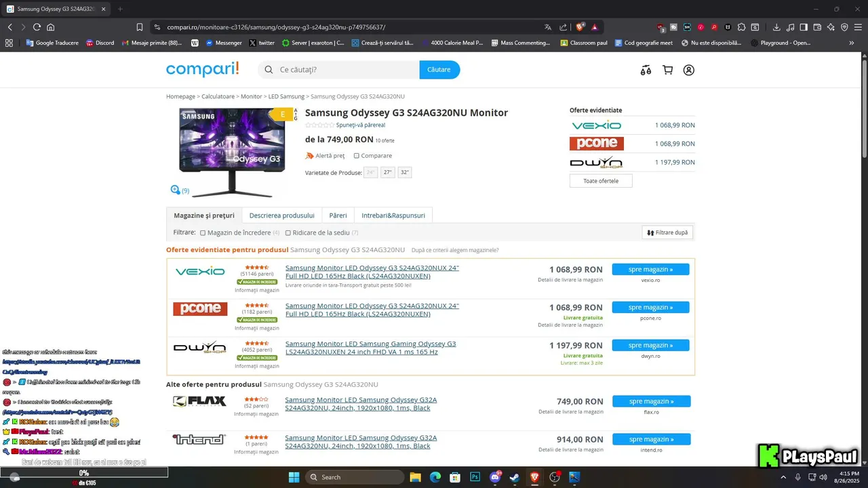The width and height of the screenshot is (868, 488).
Task: Click the LED Samsung breadcrumb link
Action: click(x=286, y=97)
